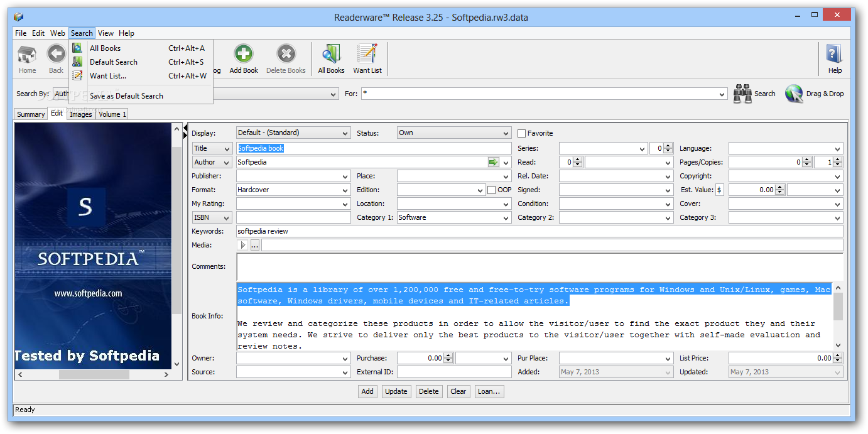Open the ISBN field type dropdown

(212, 217)
